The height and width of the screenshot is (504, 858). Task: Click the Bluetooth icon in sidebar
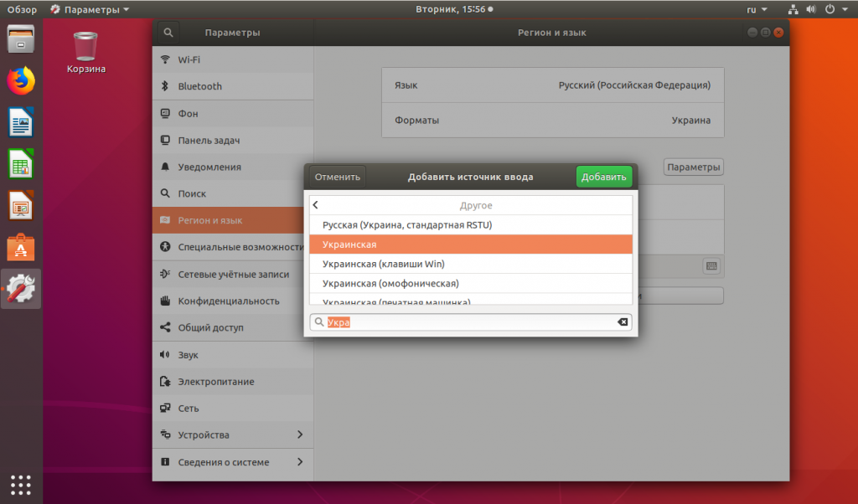165,86
